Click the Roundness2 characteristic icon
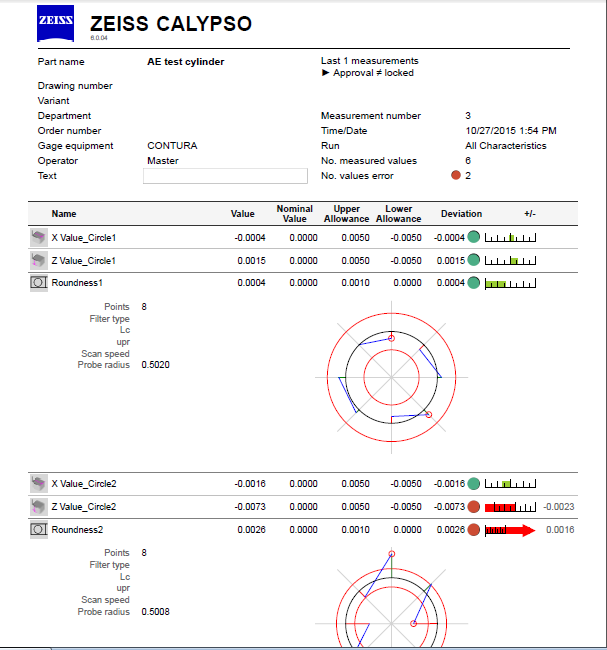 pos(38,529)
